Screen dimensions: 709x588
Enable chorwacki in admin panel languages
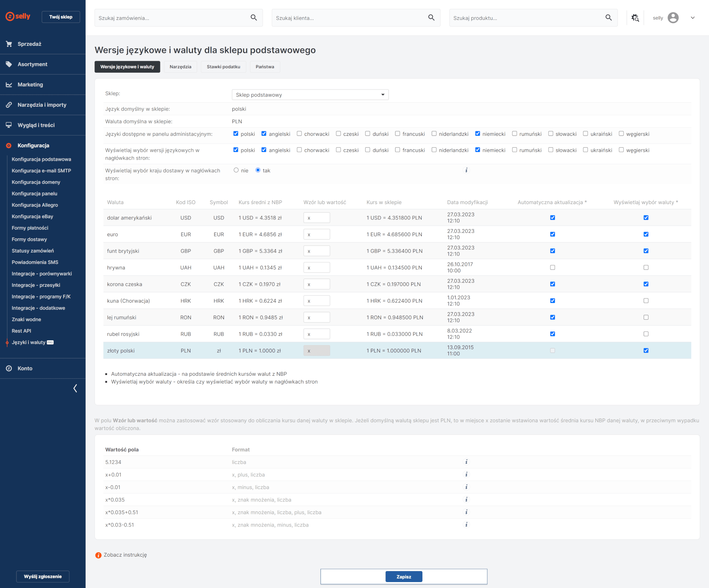299,134
